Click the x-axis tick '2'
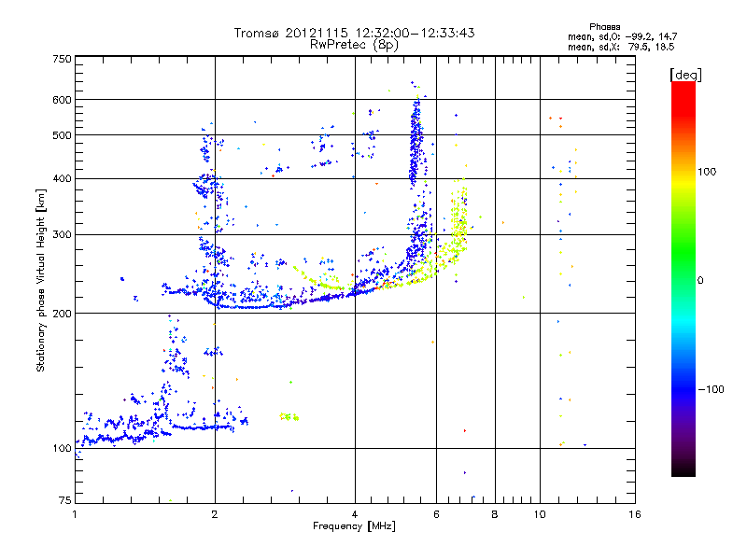Image resolution: width=747 pixels, height=560 pixels. (215, 514)
